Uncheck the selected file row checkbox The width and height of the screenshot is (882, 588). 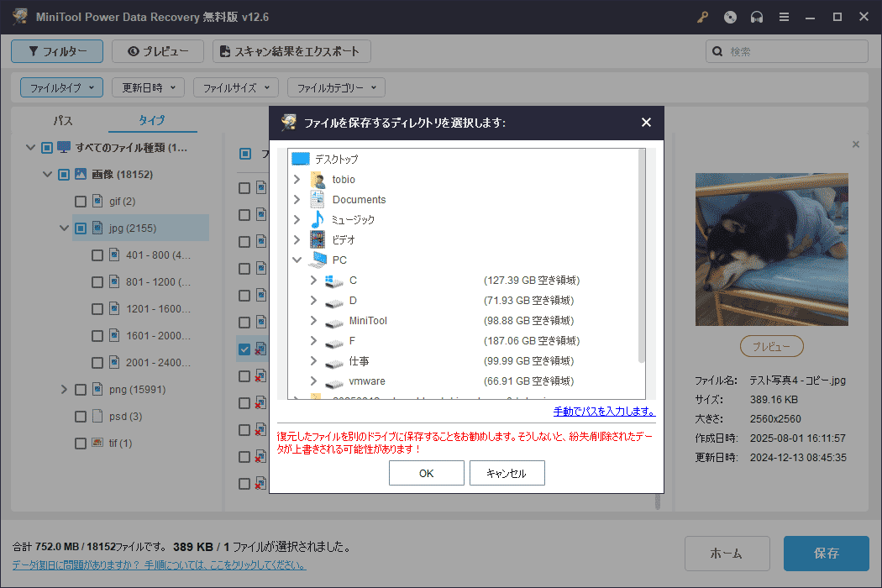click(x=244, y=349)
